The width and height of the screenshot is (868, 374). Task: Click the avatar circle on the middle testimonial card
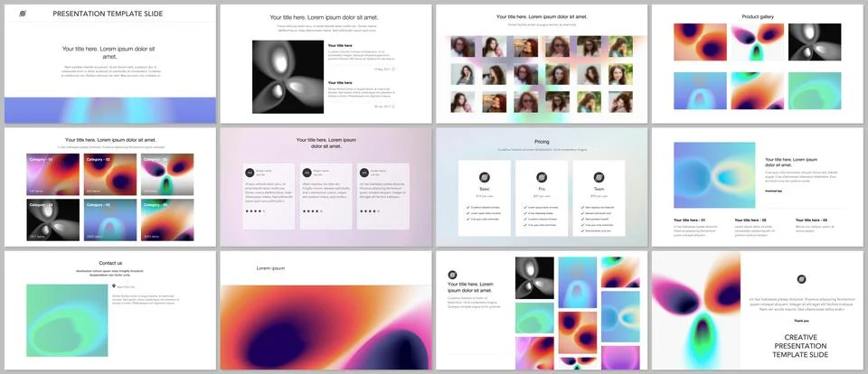point(307,173)
